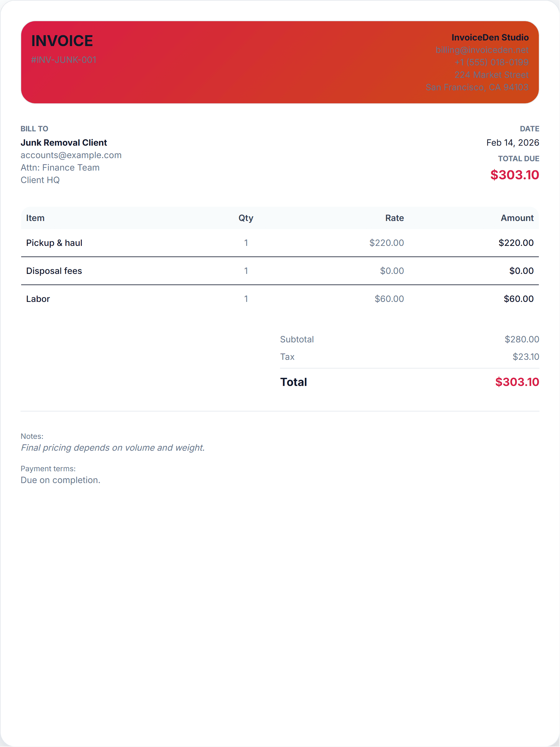
Task: Click the billing@invoiceden.net email address
Action: (x=482, y=50)
